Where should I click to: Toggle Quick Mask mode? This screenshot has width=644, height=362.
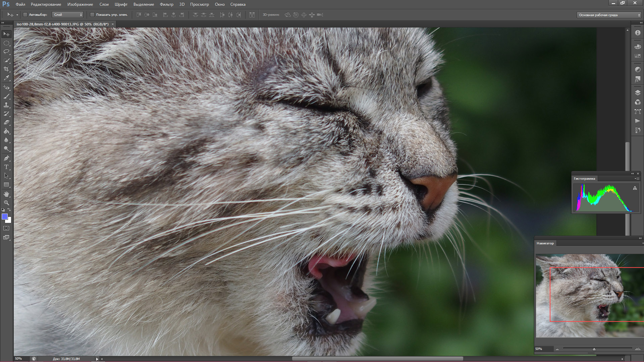6,228
